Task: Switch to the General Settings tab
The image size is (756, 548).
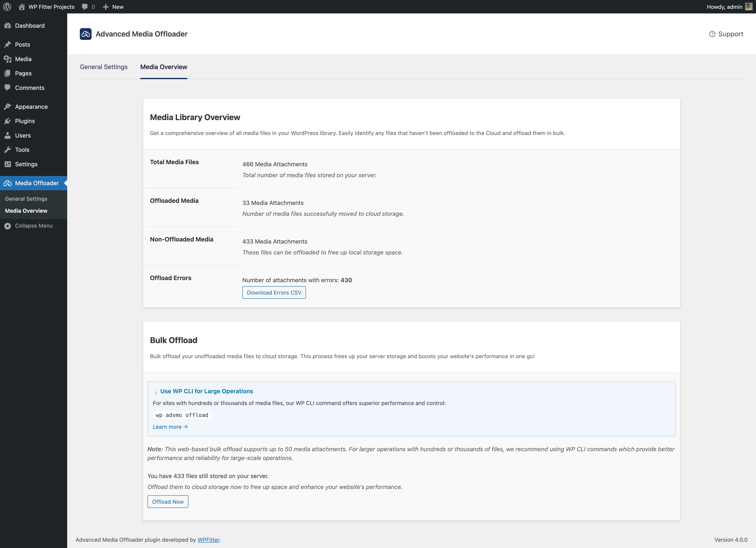Action: point(104,67)
